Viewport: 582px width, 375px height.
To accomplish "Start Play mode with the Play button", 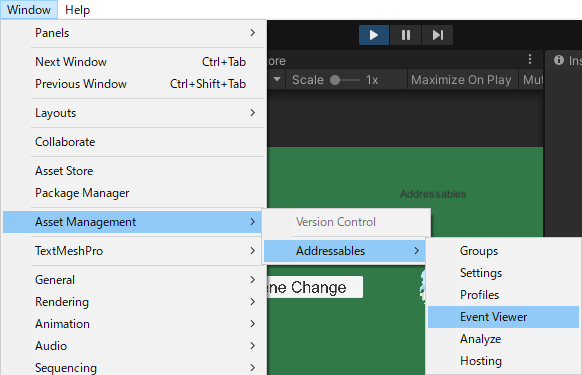I will pyautogui.click(x=374, y=35).
